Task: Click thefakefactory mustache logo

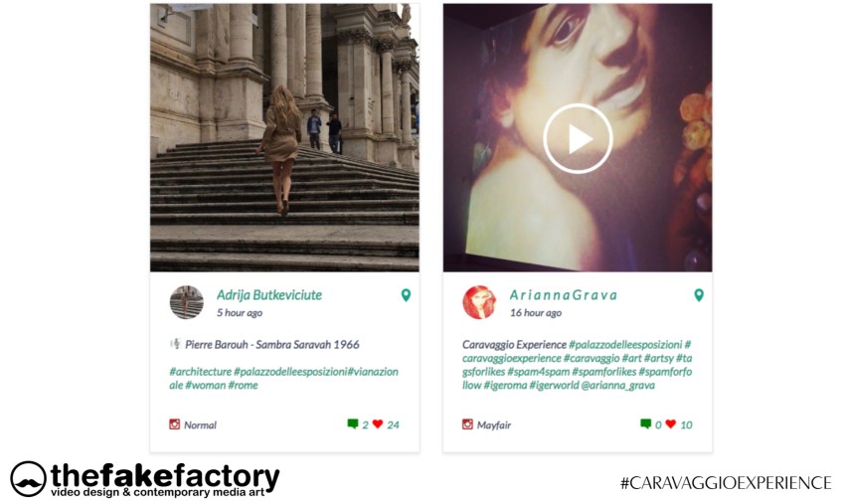Action: (28, 479)
